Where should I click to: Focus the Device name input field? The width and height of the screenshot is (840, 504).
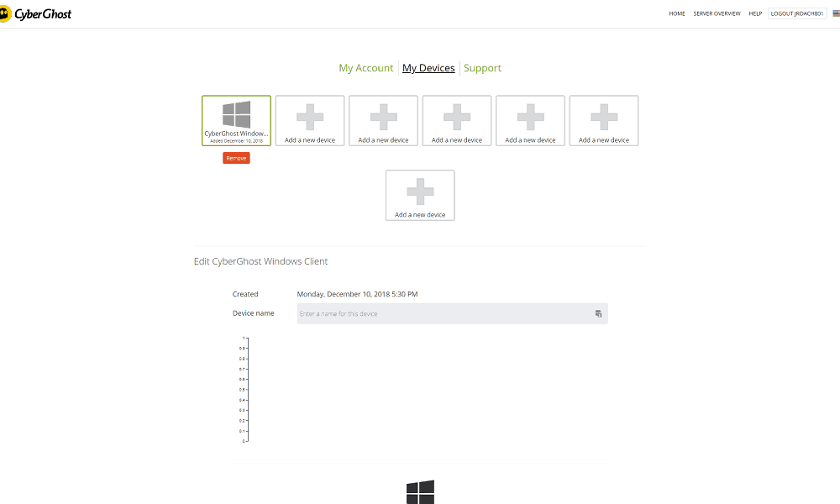452,314
